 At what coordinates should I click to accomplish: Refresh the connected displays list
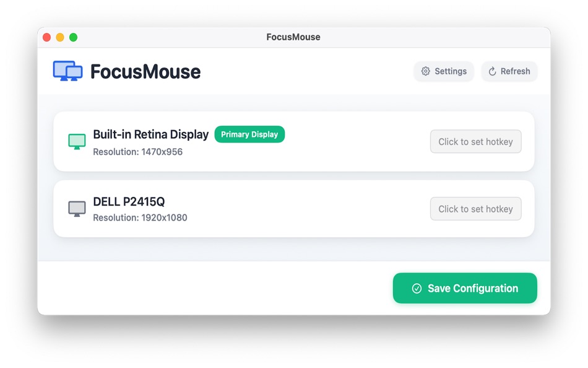point(509,71)
